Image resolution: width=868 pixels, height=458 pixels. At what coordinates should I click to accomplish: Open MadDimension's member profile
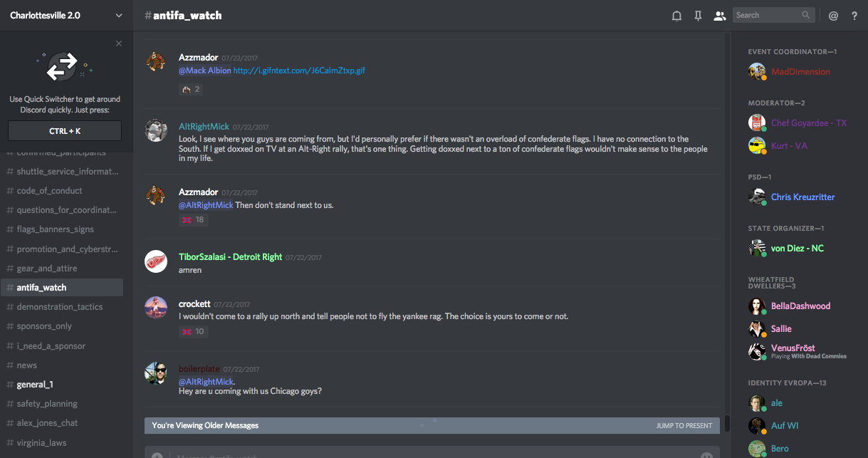point(800,72)
